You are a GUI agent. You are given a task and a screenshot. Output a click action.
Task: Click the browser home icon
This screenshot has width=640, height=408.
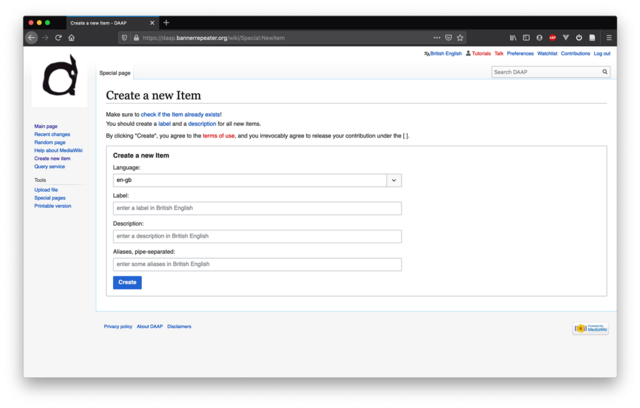pos(72,37)
